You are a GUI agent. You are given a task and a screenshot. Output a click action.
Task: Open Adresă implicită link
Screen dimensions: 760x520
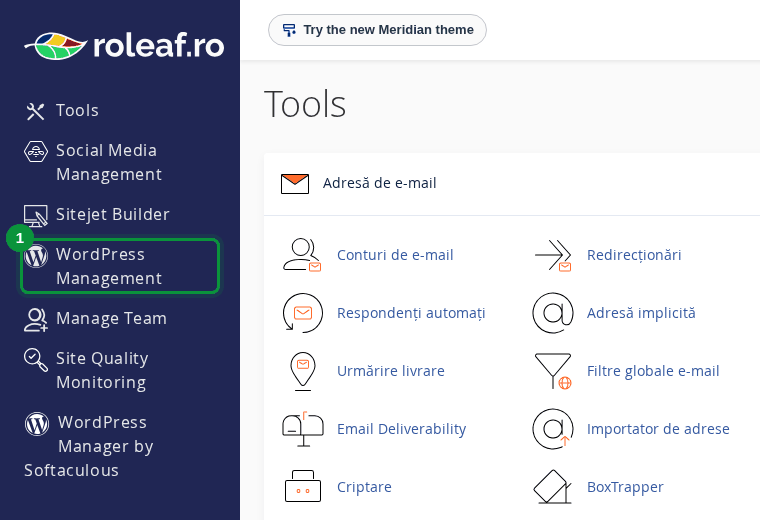(x=641, y=313)
